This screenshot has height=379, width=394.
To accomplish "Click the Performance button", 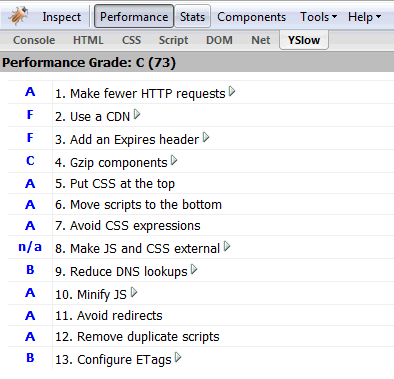I will (x=134, y=16).
